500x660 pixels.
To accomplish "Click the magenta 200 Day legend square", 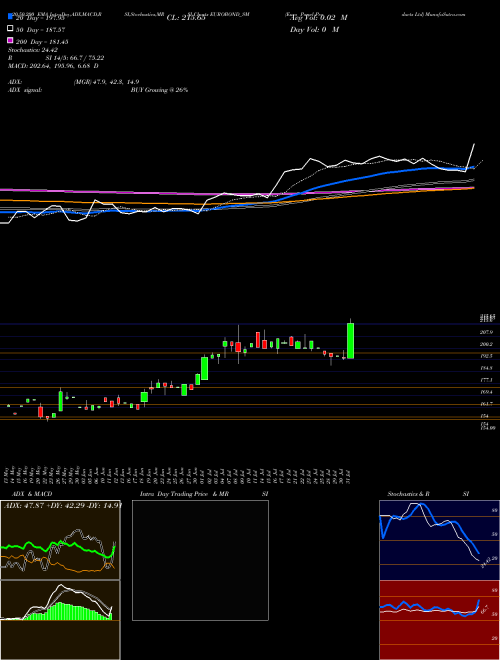I will point(10,41).
